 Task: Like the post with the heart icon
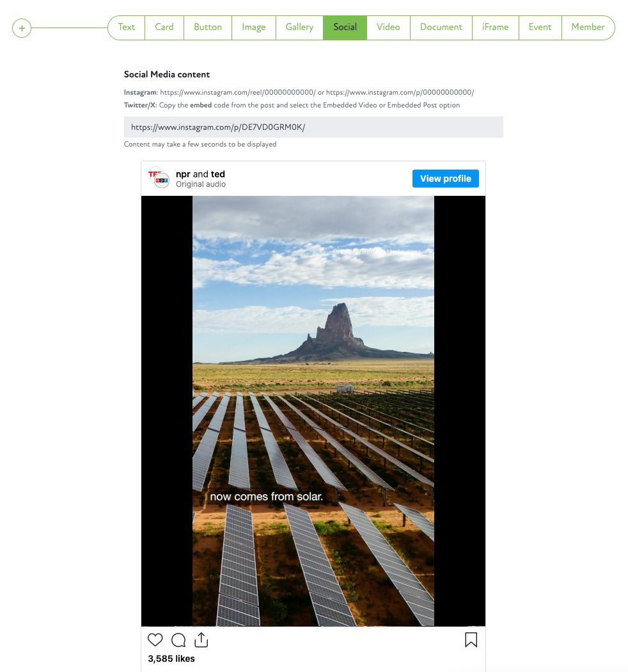pyautogui.click(x=155, y=640)
